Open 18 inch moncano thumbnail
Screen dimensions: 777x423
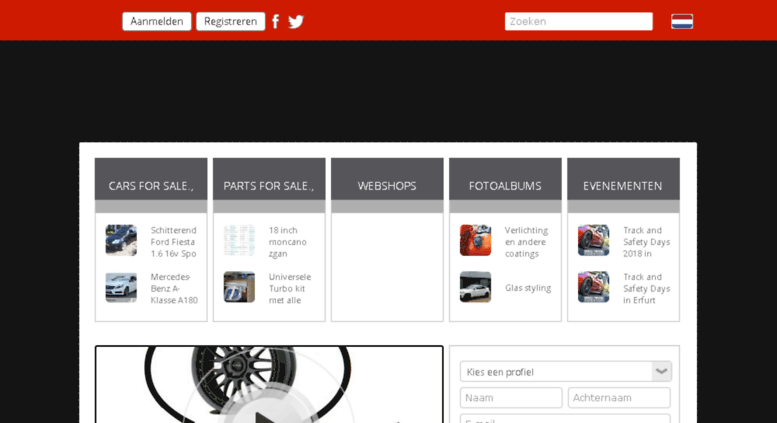pos(239,240)
